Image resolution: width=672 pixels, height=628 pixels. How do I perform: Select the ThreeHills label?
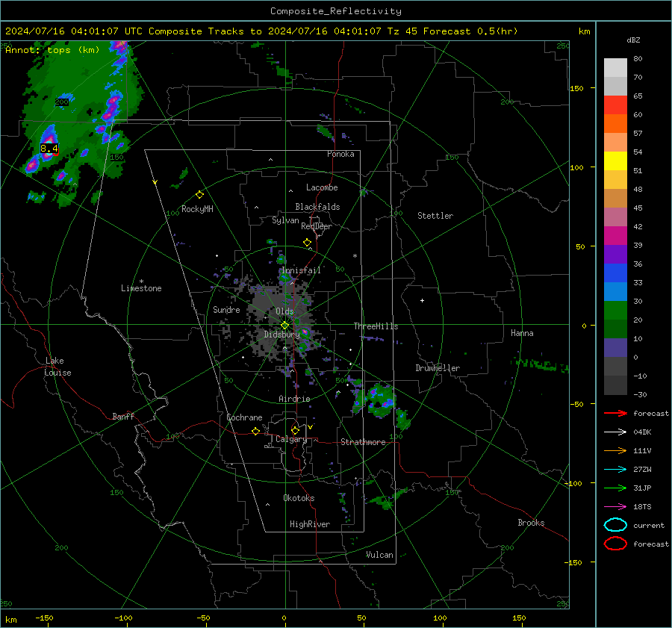[x=376, y=326]
